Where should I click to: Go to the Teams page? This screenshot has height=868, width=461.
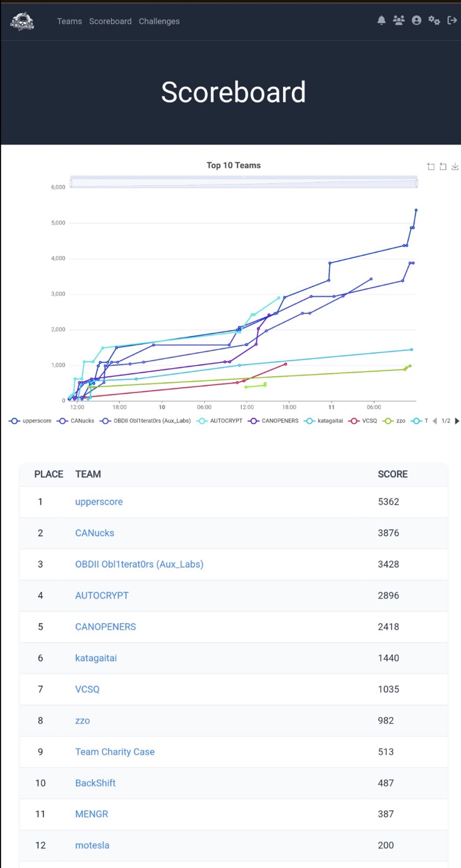coord(69,21)
